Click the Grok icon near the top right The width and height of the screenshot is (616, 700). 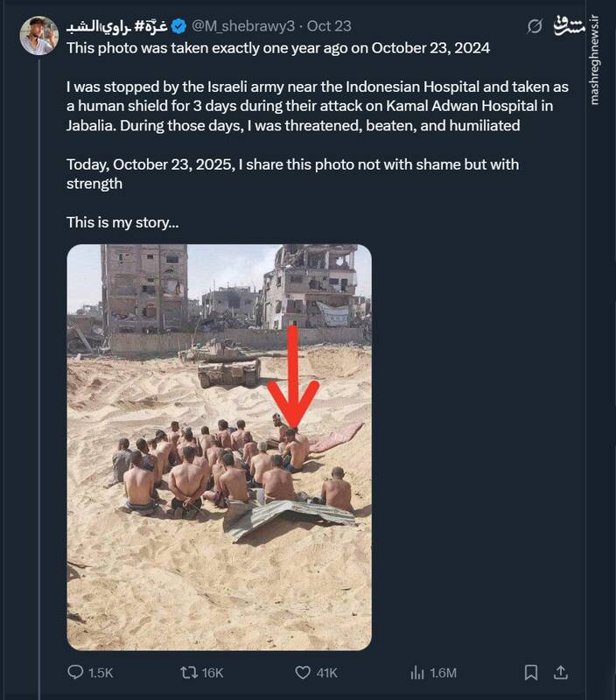coord(535,27)
